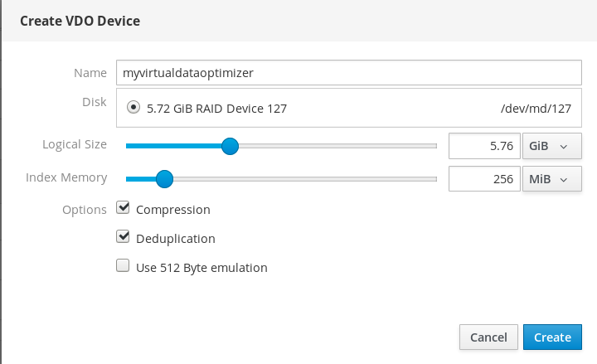
Task: Disable the Compression checkbox
Action: tap(124, 208)
